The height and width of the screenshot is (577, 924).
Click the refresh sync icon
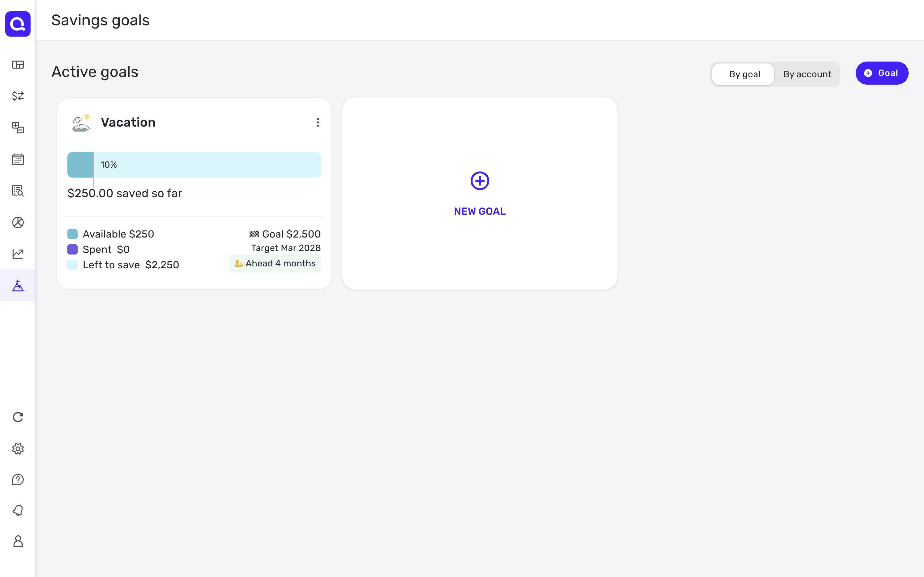tap(18, 417)
